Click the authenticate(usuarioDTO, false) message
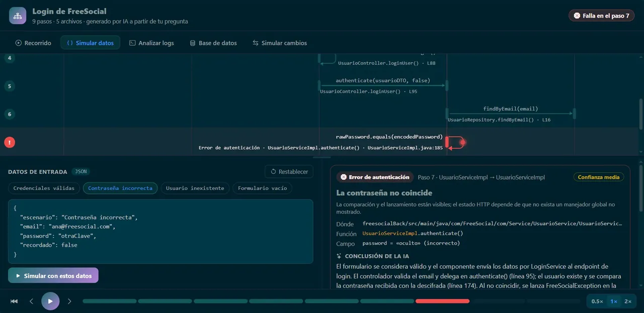 [383, 80]
